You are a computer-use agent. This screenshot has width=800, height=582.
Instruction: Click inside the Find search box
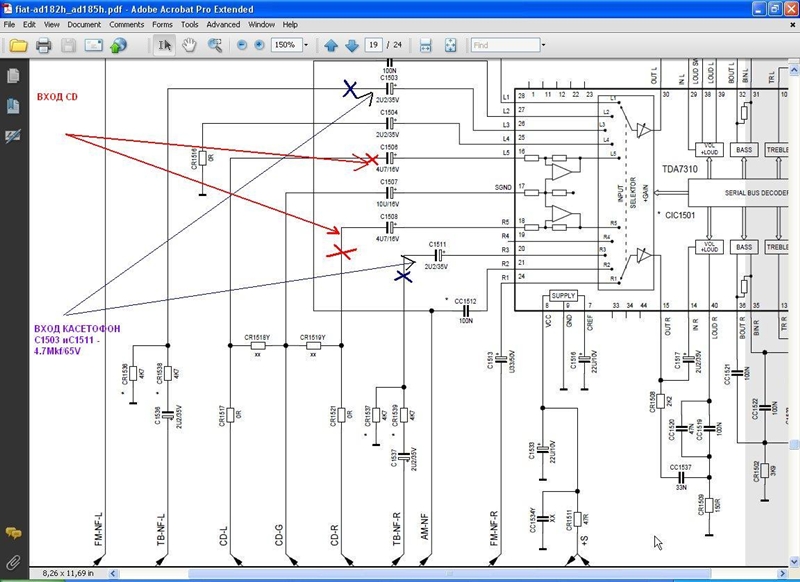point(503,45)
